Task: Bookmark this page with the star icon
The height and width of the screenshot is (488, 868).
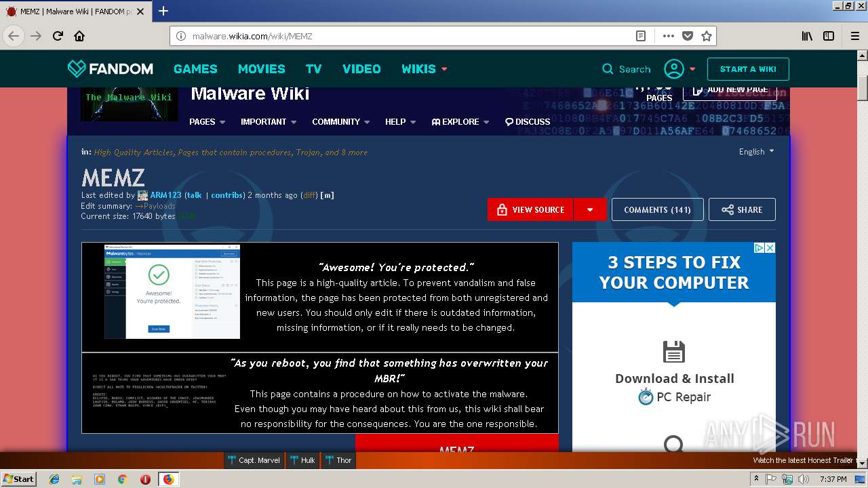Action: (706, 36)
